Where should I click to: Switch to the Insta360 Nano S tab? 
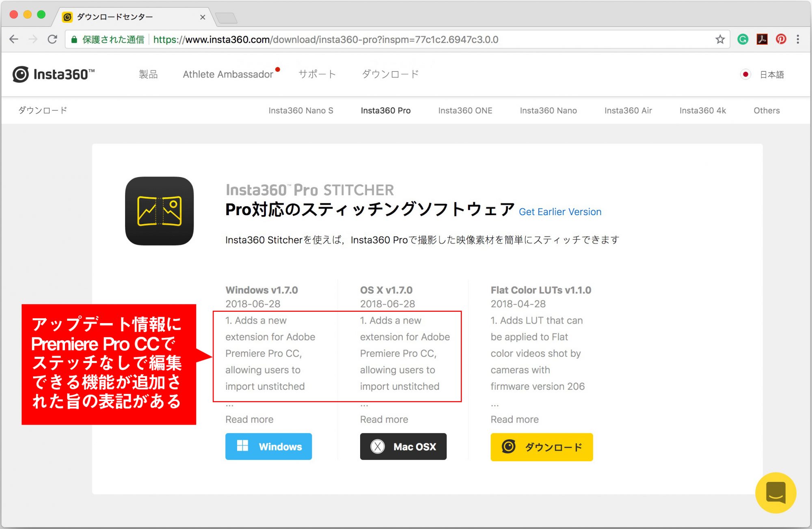click(301, 110)
